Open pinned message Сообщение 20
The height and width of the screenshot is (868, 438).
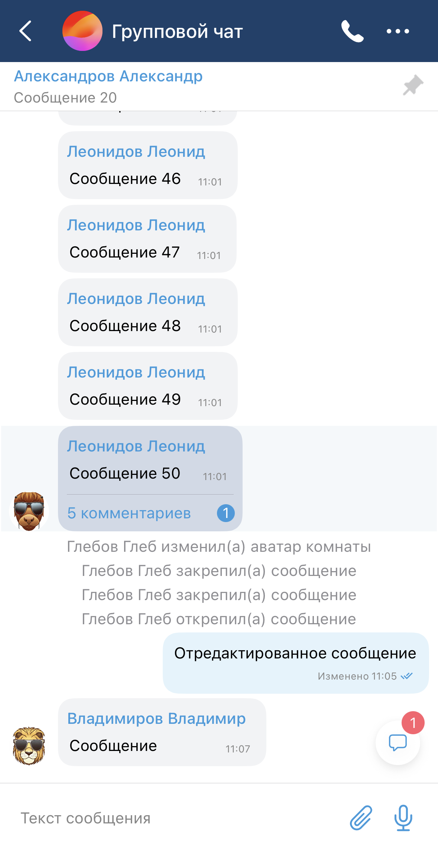(65, 98)
